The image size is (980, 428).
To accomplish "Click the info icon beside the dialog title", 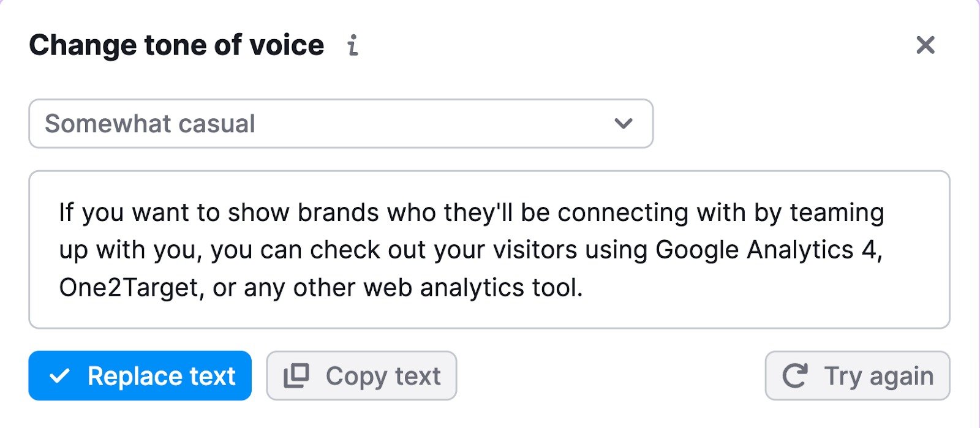I will tap(353, 45).
